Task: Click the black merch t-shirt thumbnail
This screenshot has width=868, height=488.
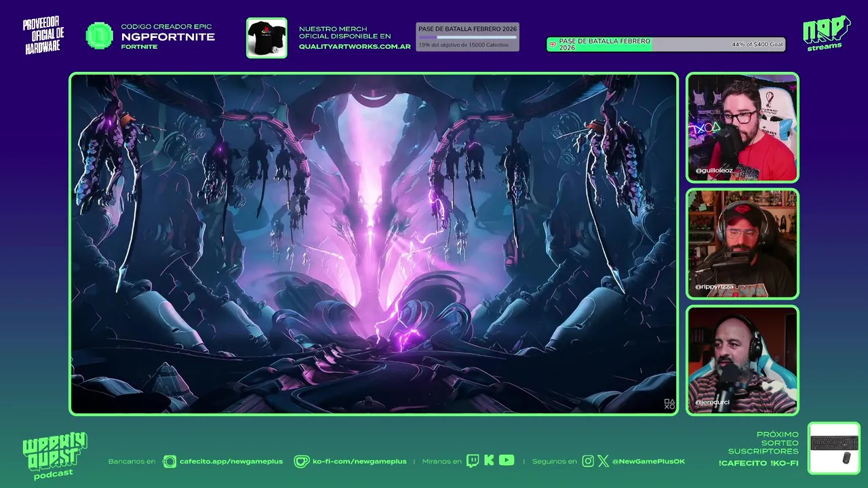Action: [x=267, y=38]
